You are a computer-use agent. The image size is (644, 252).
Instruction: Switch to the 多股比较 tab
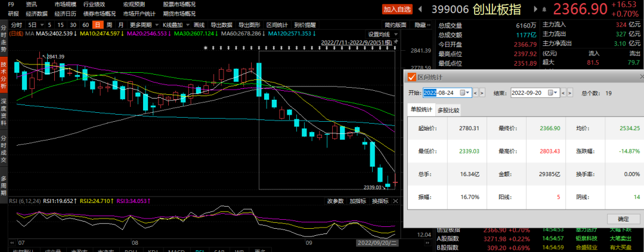(448, 110)
